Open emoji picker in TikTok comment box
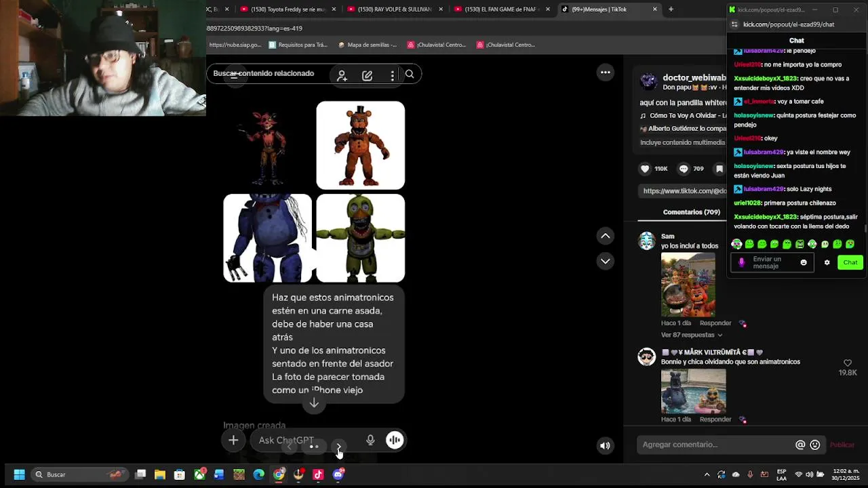This screenshot has height=488, width=868. 815,445
